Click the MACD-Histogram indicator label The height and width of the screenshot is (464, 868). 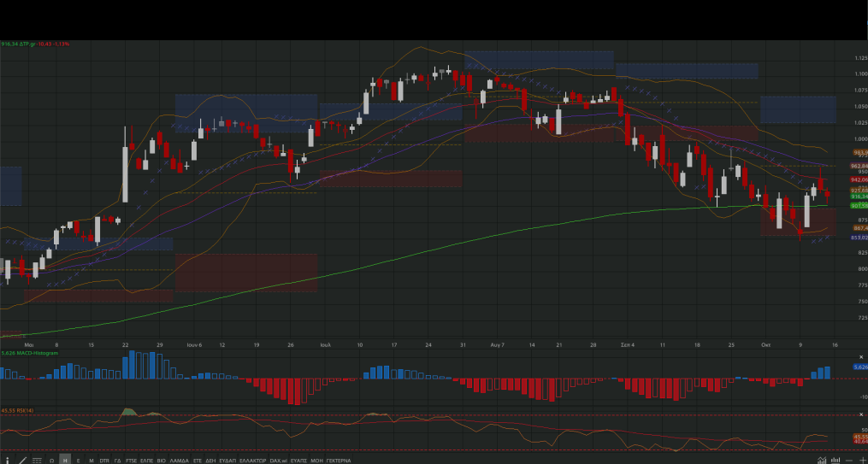30,353
